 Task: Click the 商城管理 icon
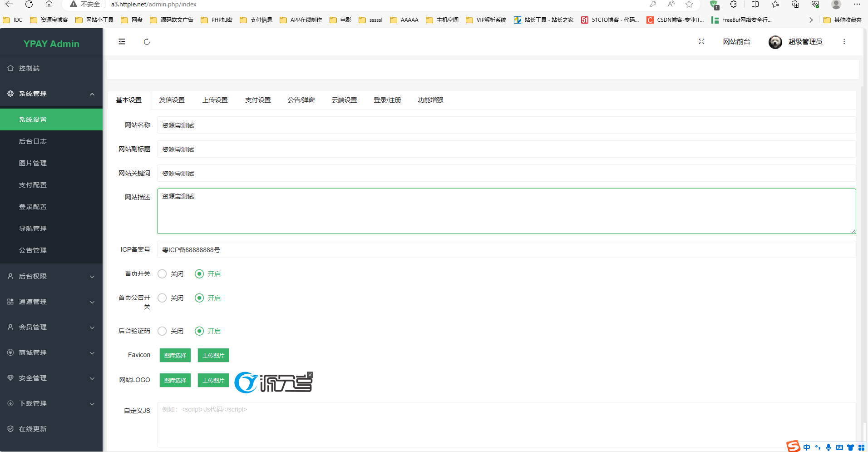pyautogui.click(x=10, y=353)
